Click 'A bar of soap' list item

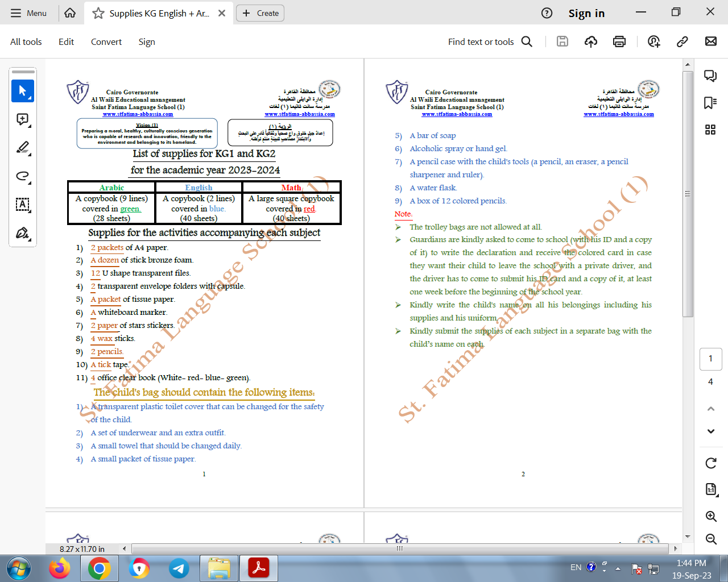pos(433,135)
